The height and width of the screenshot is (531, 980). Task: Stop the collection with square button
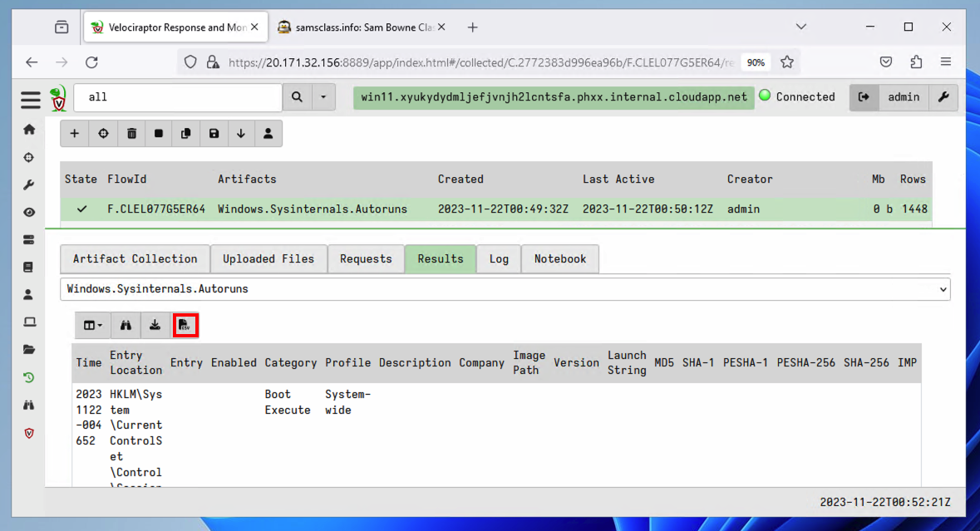click(x=159, y=134)
